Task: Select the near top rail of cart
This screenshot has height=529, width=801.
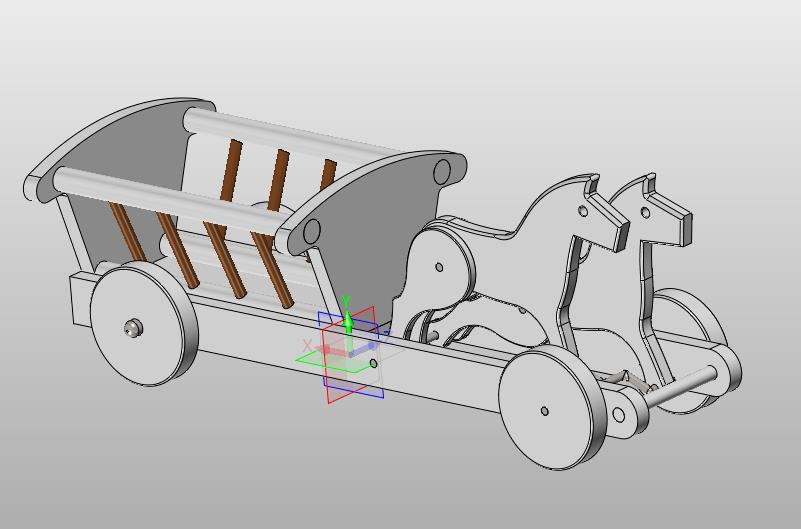Action: click(169, 201)
